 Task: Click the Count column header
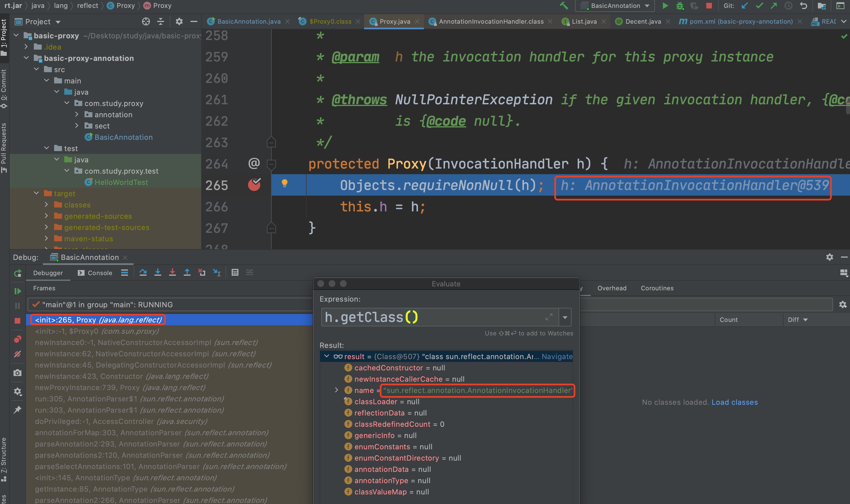729,320
